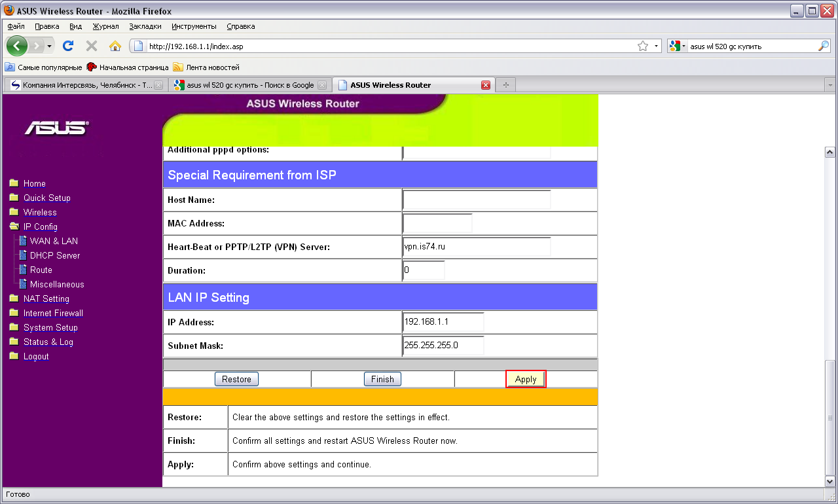Open the Quick Setup link

[x=47, y=198]
